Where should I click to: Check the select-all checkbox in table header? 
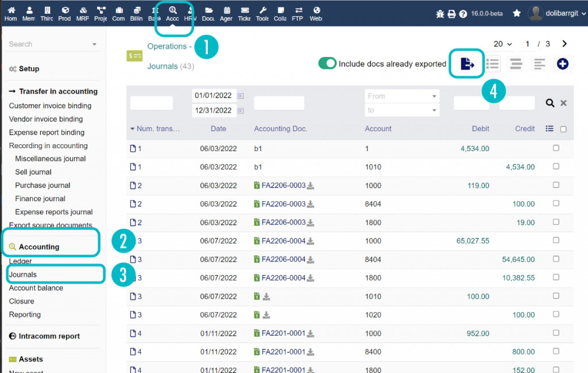pyautogui.click(x=563, y=129)
